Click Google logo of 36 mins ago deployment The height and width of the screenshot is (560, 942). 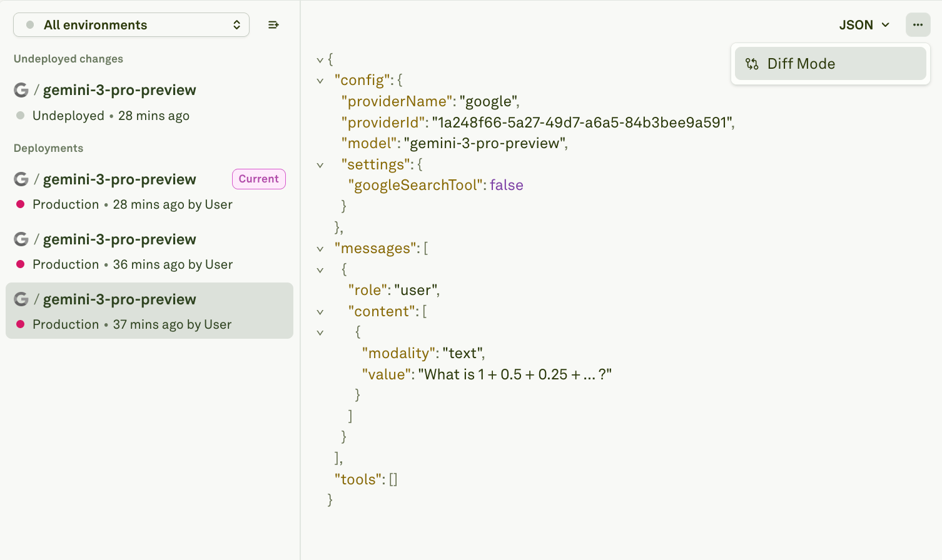coord(21,239)
